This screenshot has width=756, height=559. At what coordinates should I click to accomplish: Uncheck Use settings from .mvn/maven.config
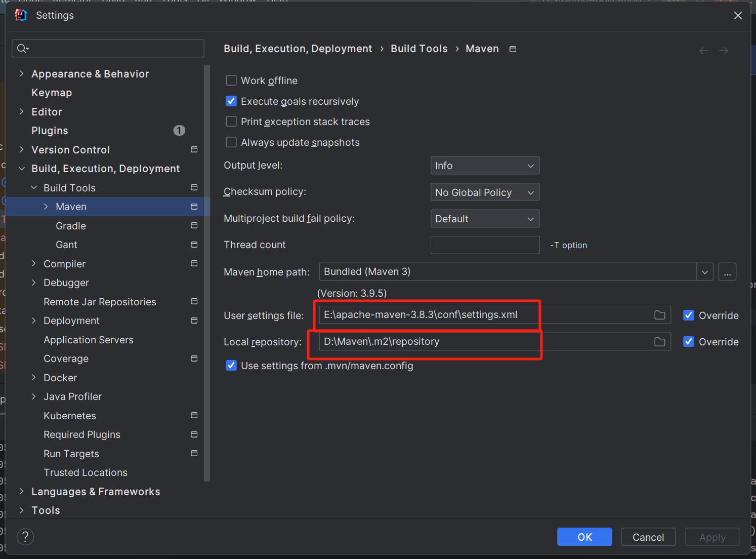[x=231, y=366]
